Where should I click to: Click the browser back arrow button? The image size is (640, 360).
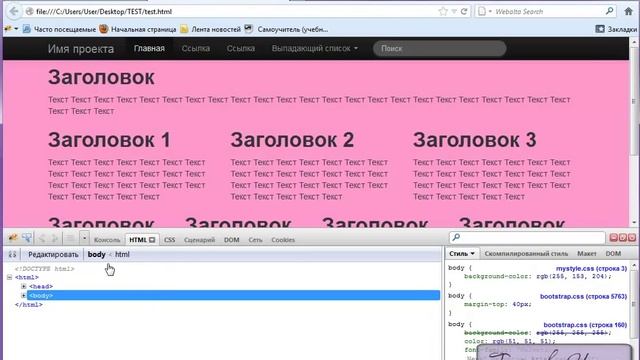tap(14, 11)
